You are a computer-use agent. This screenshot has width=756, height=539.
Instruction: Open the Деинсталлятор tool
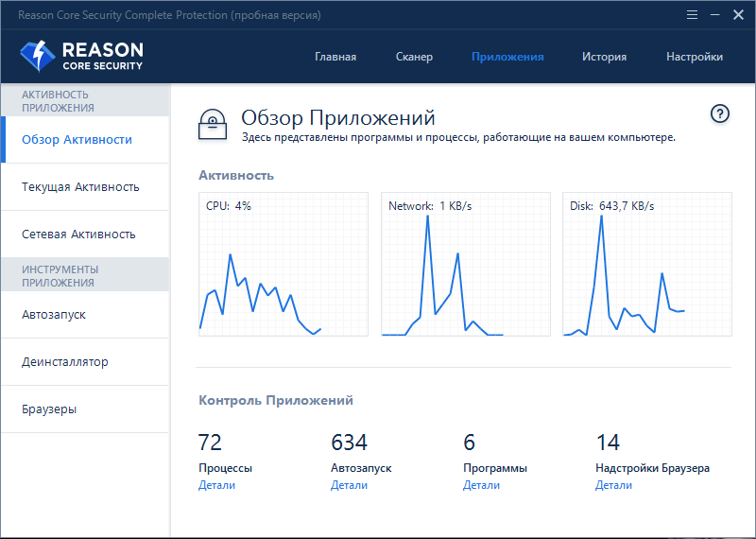(x=85, y=362)
